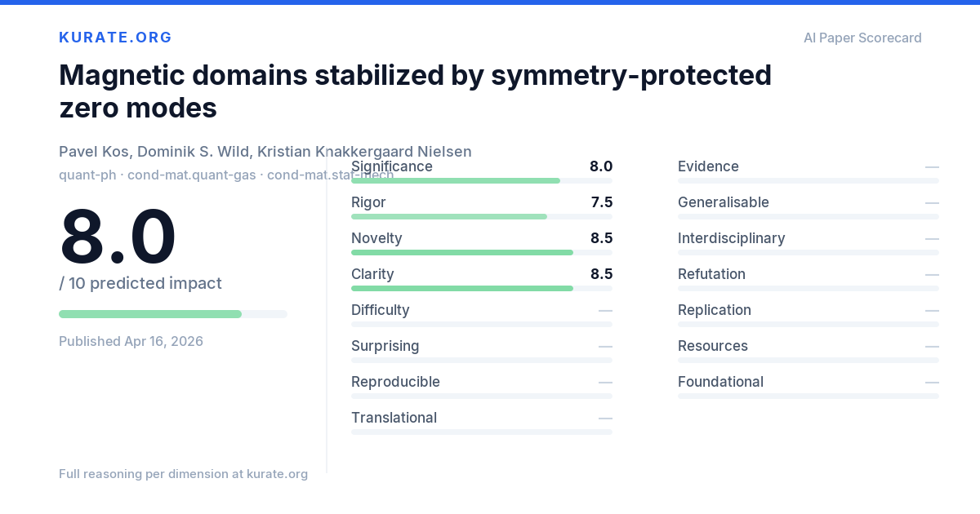This screenshot has width=980, height=514.
Task: Click the quant-ph category tag
Action: pos(87,175)
